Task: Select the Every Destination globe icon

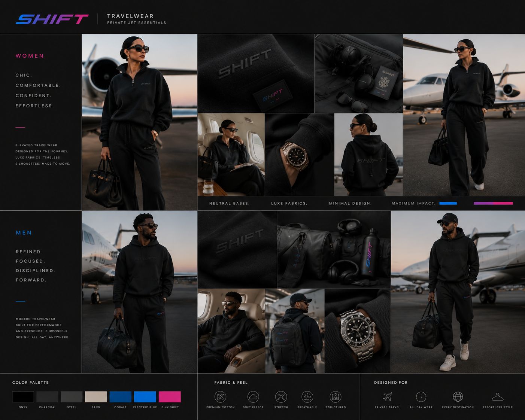Action: (458, 397)
